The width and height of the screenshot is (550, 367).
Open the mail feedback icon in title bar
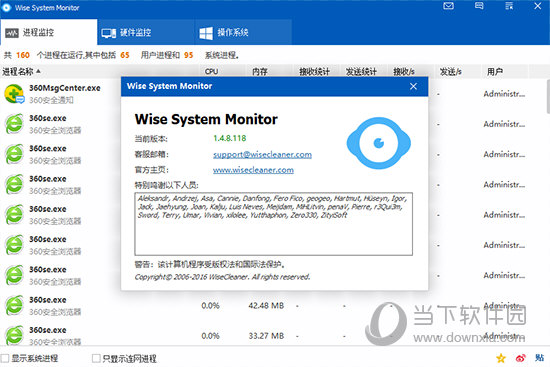click(x=448, y=6)
